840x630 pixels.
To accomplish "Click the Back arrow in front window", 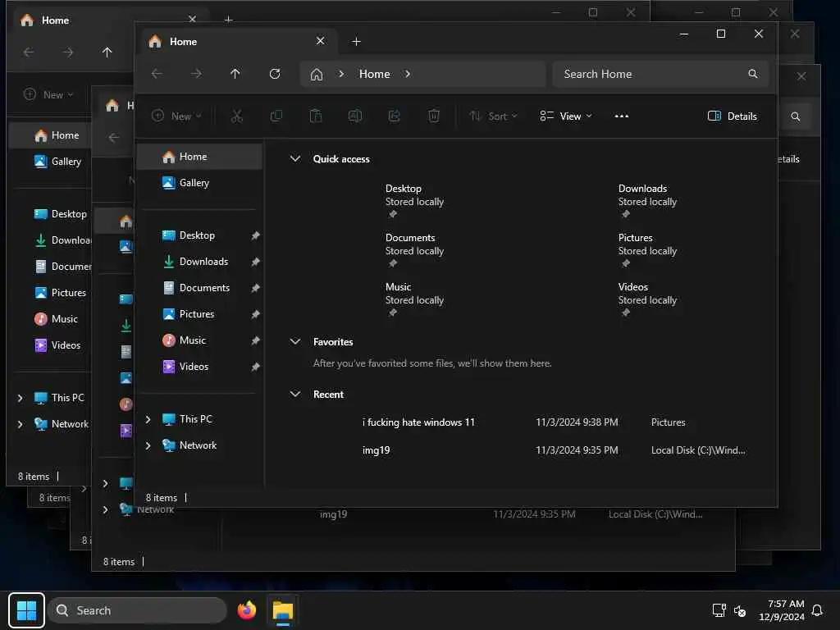I will point(157,74).
